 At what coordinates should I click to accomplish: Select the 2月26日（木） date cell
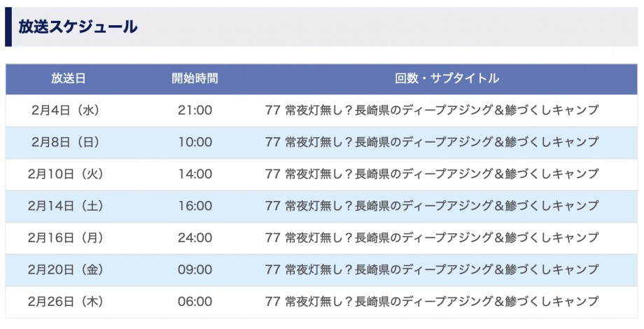coord(68,302)
